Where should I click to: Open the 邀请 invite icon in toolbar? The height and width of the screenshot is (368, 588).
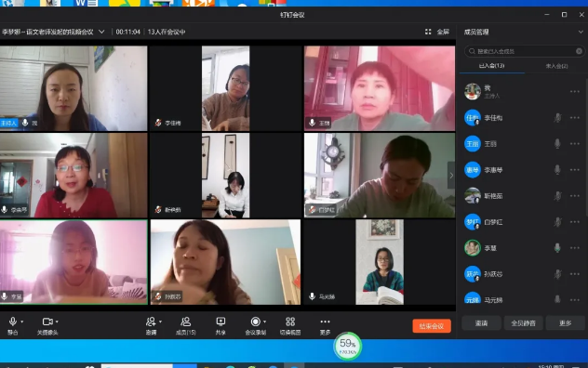point(151,322)
